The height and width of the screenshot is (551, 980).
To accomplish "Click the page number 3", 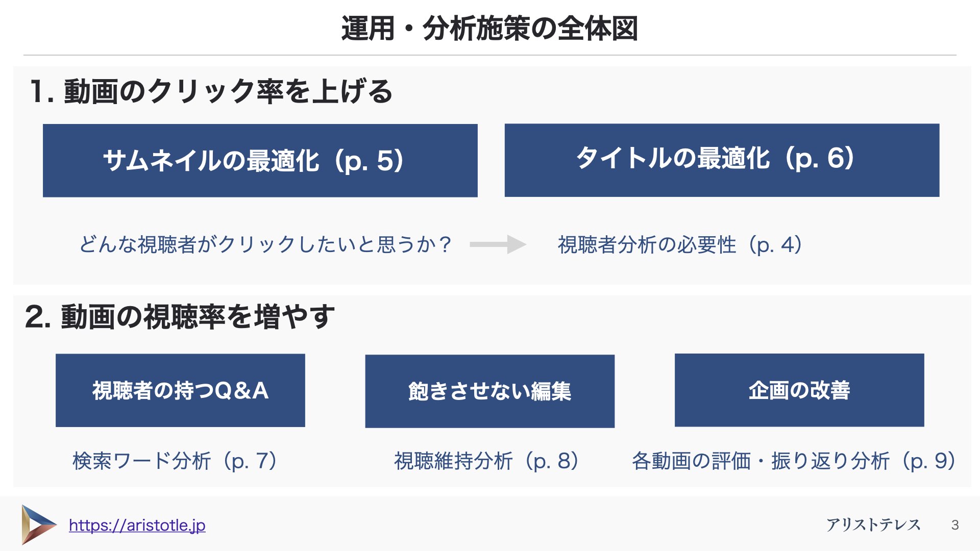I will click(955, 525).
